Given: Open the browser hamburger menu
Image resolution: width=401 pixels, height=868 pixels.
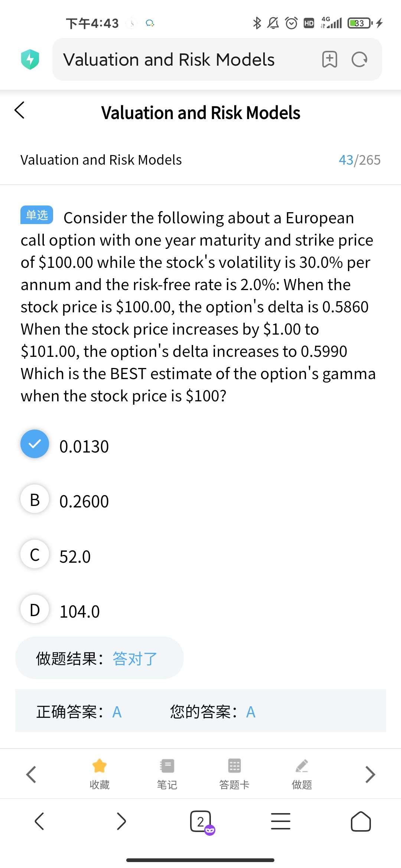Looking at the screenshot, I should coord(280,821).
